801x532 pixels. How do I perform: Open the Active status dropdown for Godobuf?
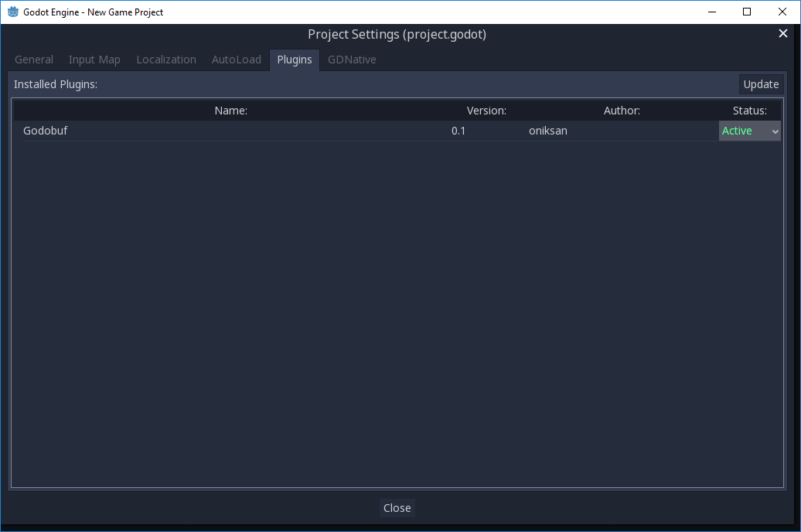point(749,131)
